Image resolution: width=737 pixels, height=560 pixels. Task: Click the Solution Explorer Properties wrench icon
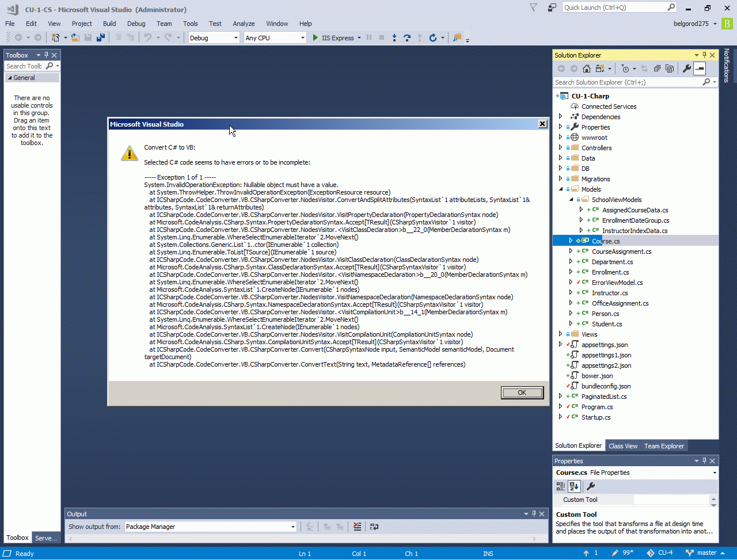pos(686,68)
